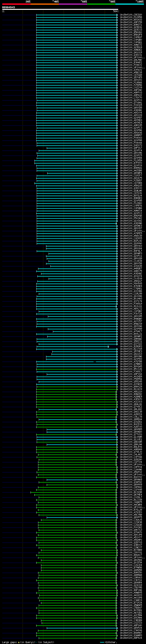Click the red 20% identity legend band
The image size is (146, 644).
pyautogui.click(x=16, y=4)
